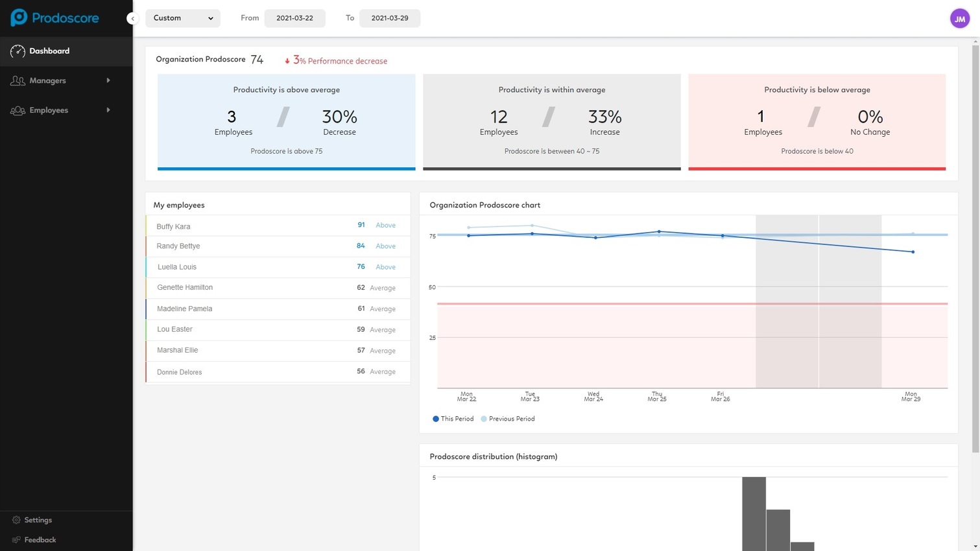
Task: Open Settings via the gear icon
Action: [x=16, y=520]
